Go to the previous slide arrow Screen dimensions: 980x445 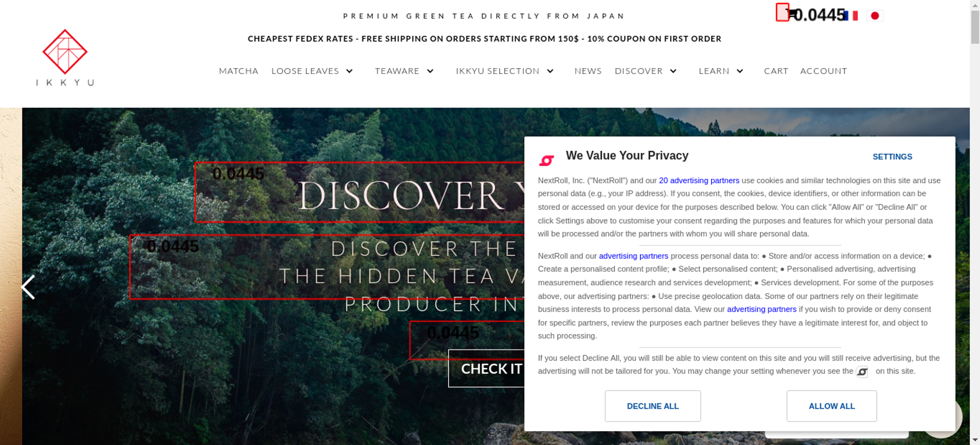click(28, 287)
